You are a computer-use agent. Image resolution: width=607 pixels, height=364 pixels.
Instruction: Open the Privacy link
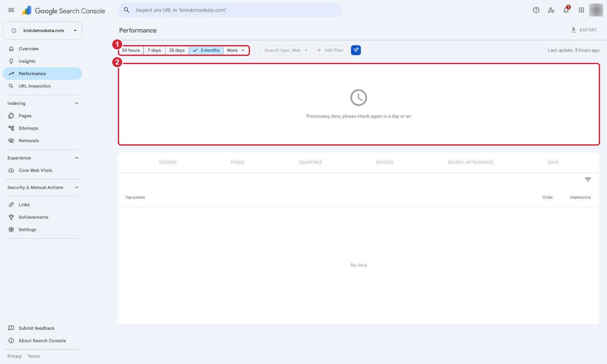tap(14, 356)
